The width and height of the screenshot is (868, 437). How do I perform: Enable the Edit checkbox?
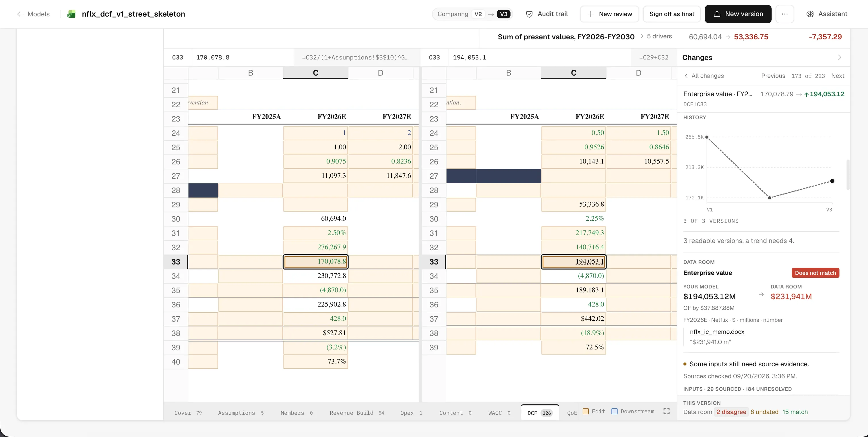click(586, 411)
